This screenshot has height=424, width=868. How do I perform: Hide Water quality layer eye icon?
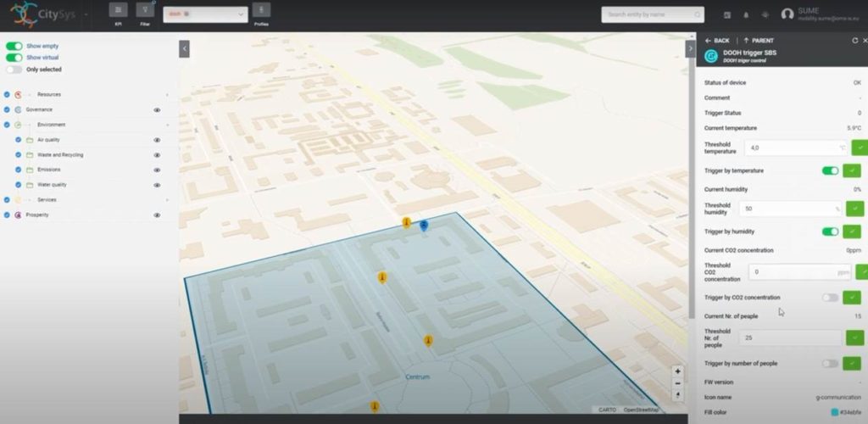click(157, 185)
